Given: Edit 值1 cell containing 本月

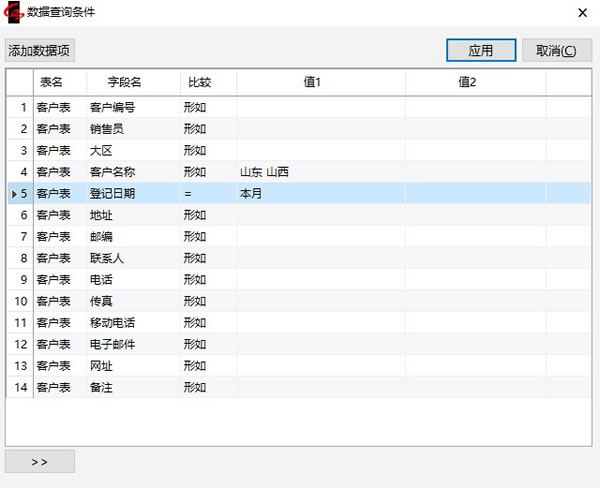Looking at the screenshot, I should coord(320,194).
